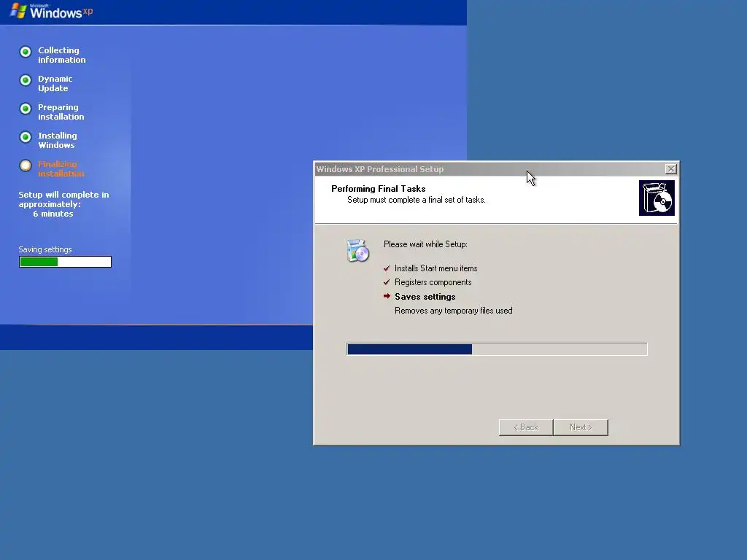747x560 pixels.
Task: Click the setup box-and-CD icon in dialog header
Action: tap(657, 198)
